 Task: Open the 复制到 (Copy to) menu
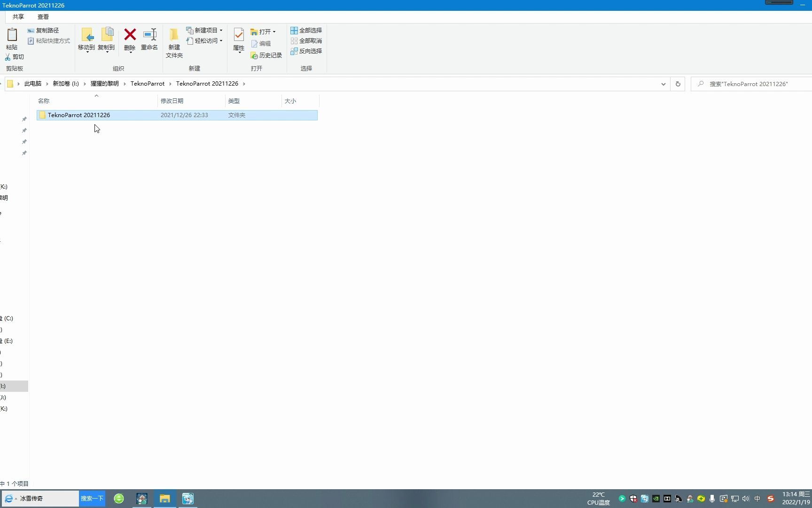[106, 40]
